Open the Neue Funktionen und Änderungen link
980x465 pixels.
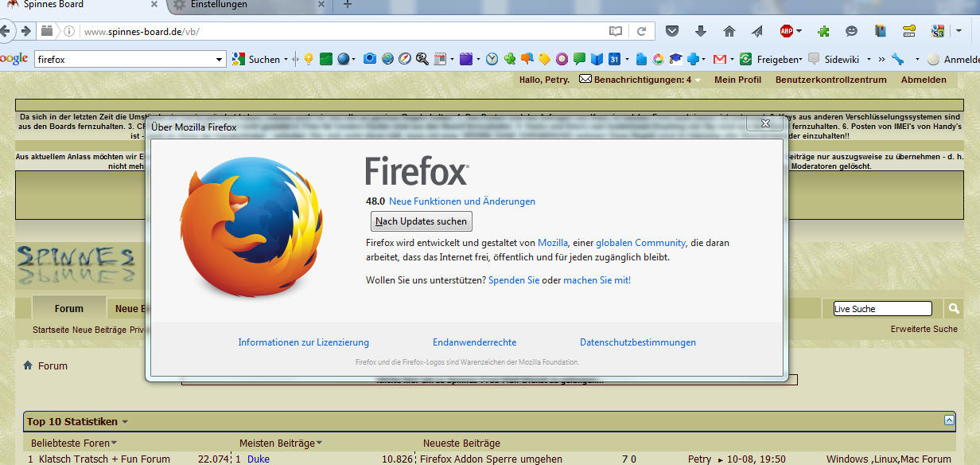(x=461, y=201)
